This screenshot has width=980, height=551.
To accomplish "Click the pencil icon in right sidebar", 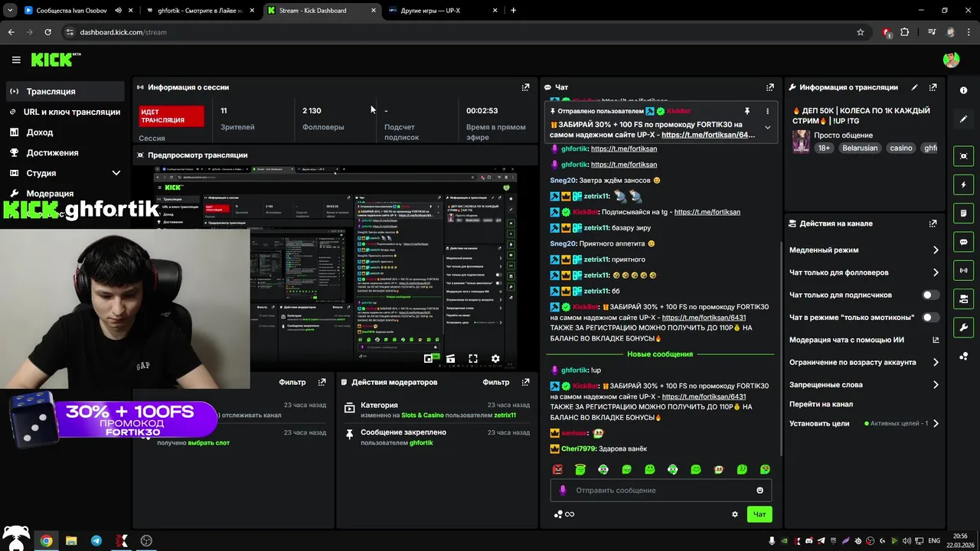I will tap(963, 119).
